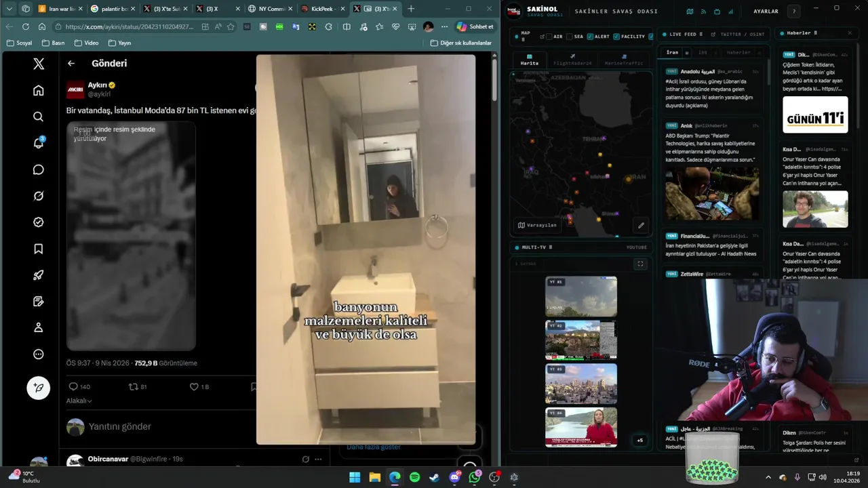Click the map edit pencil button
Viewport: 868px width, 488px height.
point(641,225)
